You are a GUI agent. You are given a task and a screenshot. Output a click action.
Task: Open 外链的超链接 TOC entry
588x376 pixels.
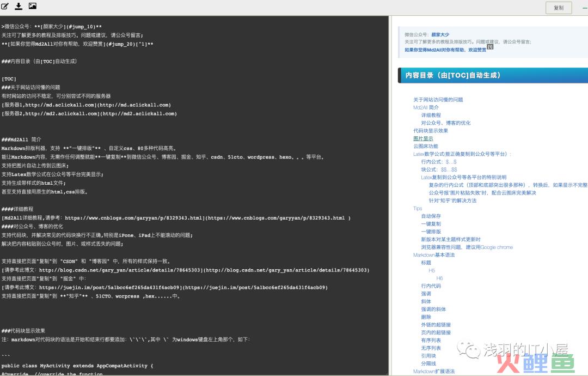coord(436,325)
